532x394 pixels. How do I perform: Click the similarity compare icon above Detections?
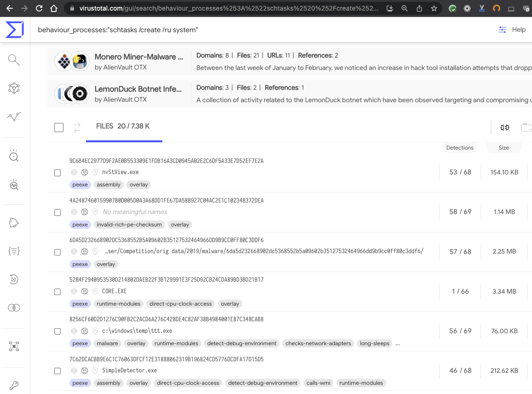click(505, 127)
